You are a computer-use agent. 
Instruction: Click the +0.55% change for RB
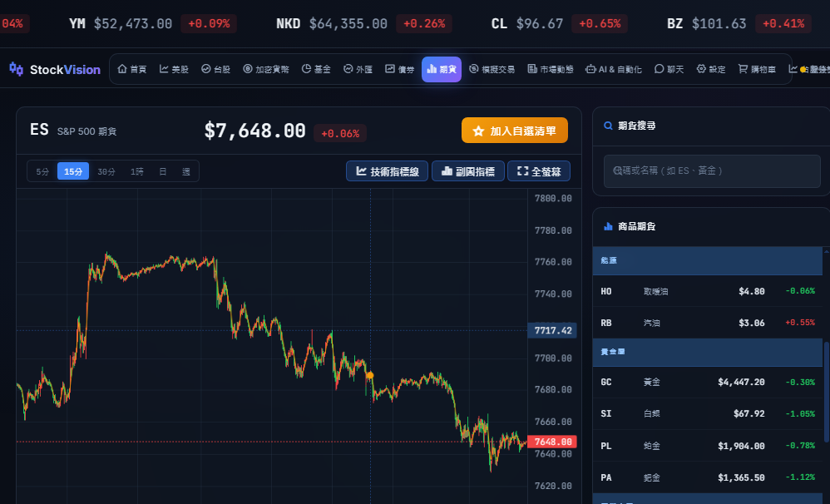[800, 323]
